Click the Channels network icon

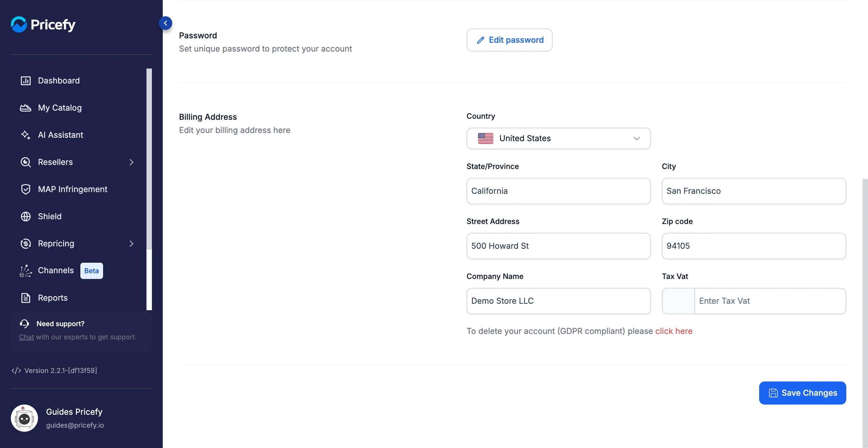pyautogui.click(x=26, y=271)
